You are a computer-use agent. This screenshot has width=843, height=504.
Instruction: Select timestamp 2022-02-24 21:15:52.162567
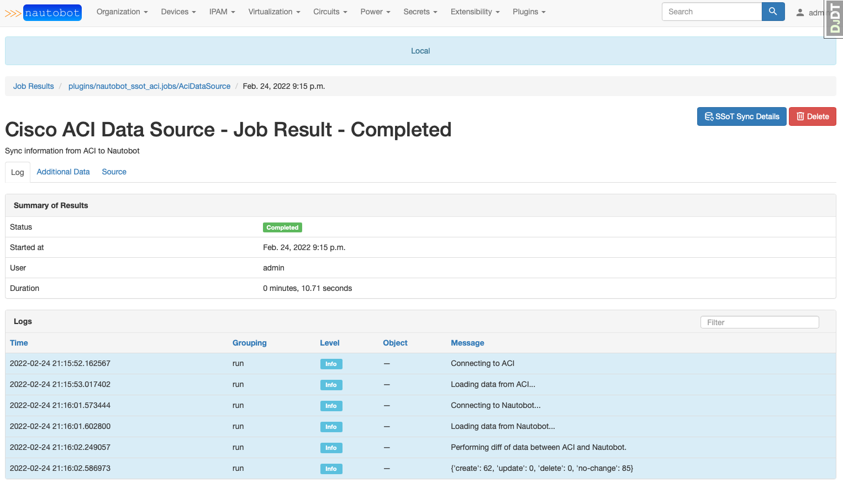[60, 363]
